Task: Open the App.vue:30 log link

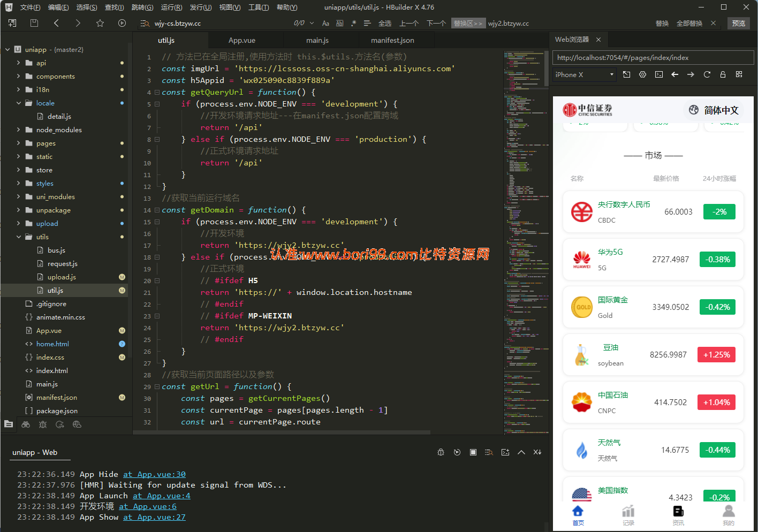Action: (x=154, y=474)
